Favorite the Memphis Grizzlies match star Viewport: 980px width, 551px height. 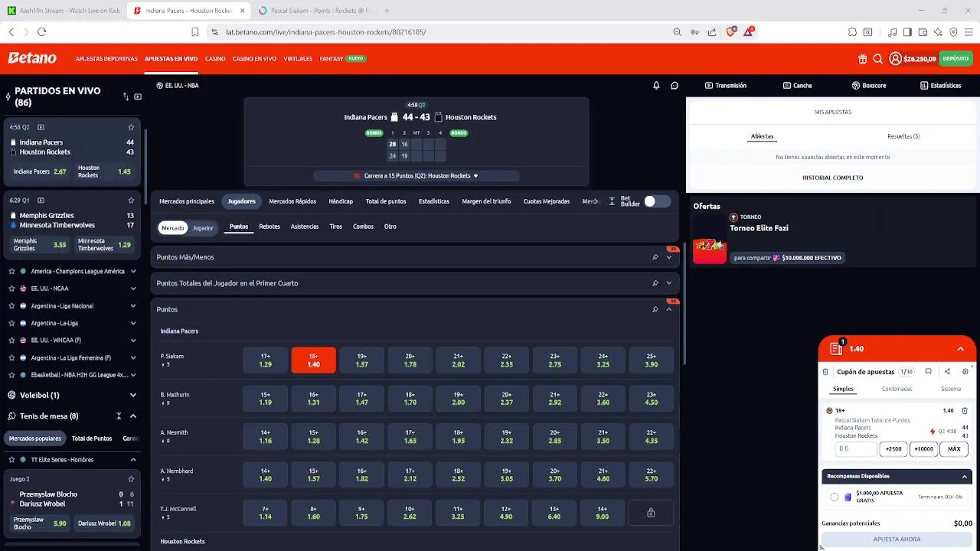131,201
